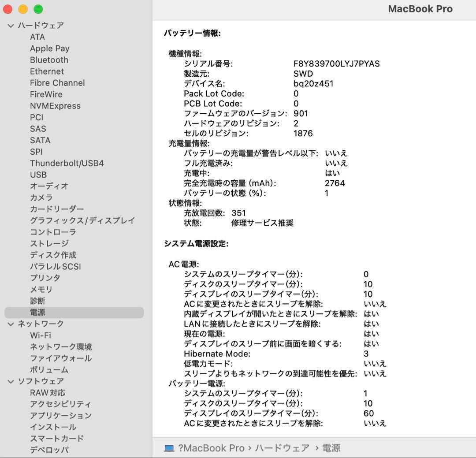
Task: Collapse the ネットワーク section
Action: pos(10,324)
